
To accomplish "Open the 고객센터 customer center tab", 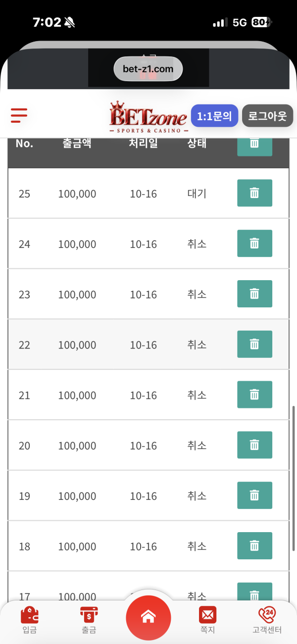I will pyautogui.click(x=267, y=620).
